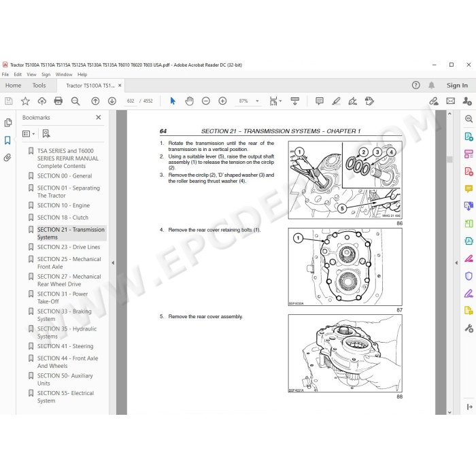Open the Attachments paperclip icon
This screenshot has height=476, width=476.
pos(7,158)
